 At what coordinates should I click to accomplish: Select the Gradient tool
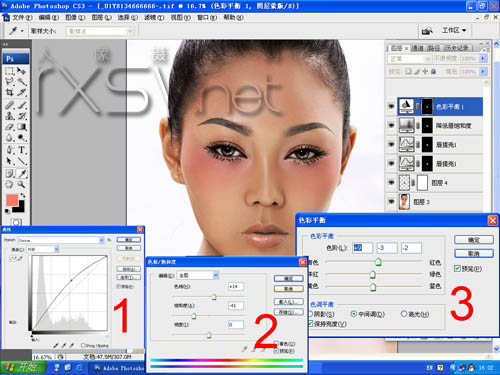[x=22, y=127]
